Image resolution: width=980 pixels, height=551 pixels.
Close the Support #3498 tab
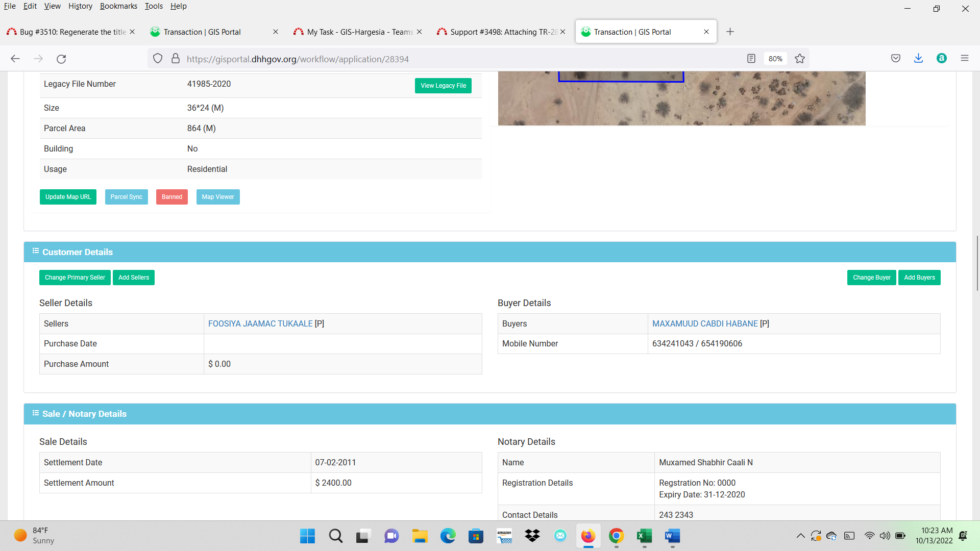pyautogui.click(x=562, y=32)
